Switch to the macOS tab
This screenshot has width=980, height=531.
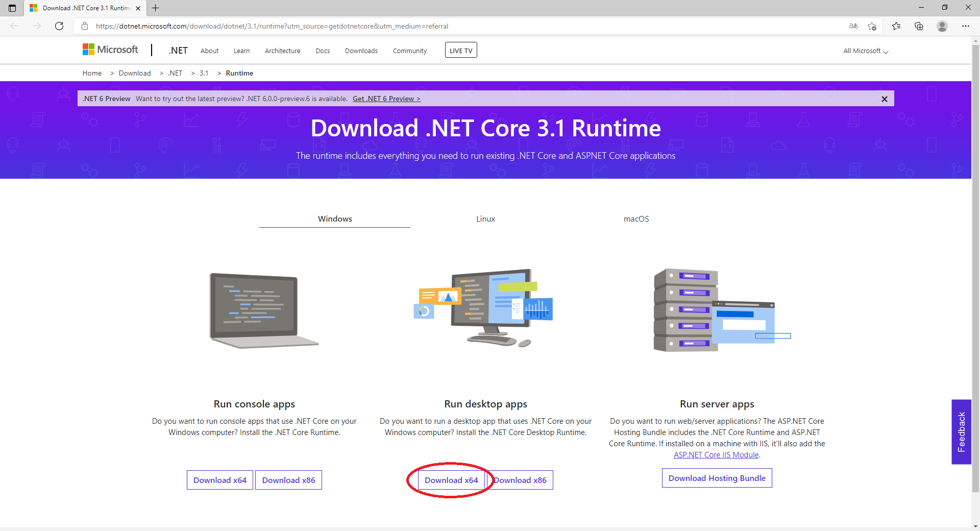click(x=636, y=219)
